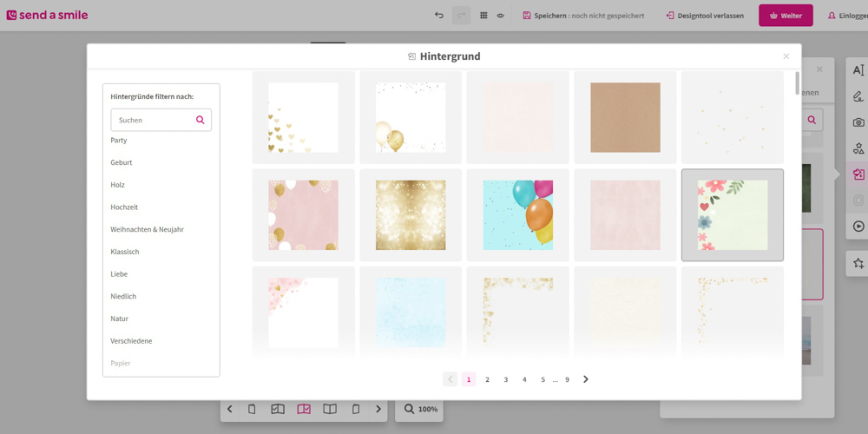Pick the colorful balloons background thumbnail
This screenshot has height=434, width=868.
coord(518,214)
